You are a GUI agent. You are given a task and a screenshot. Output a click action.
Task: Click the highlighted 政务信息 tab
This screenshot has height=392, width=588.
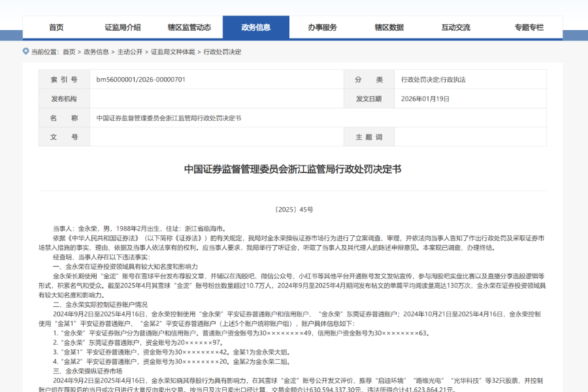pyautogui.click(x=255, y=27)
